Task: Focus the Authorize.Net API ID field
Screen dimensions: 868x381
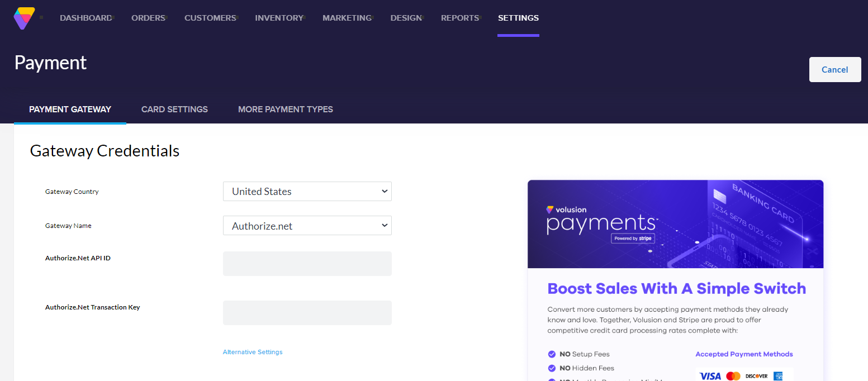Action: click(x=307, y=264)
